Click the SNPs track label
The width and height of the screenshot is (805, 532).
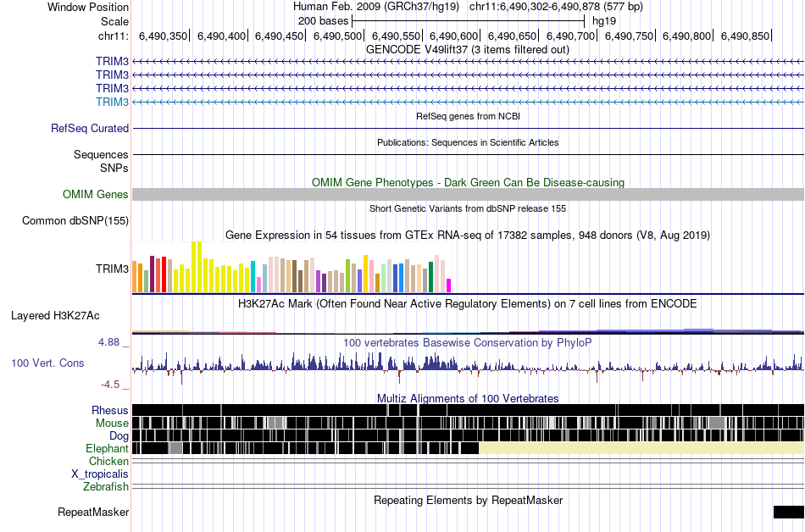114,168
